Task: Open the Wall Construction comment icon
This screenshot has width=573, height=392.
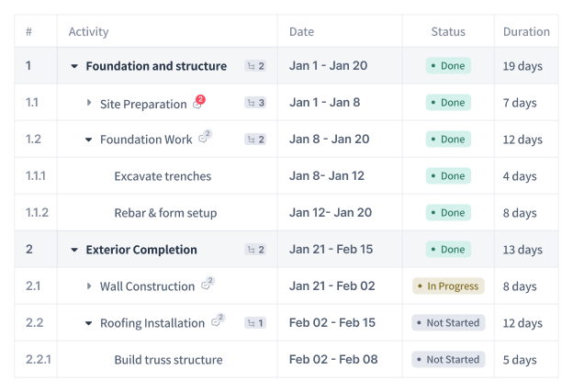Action: coord(208,284)
